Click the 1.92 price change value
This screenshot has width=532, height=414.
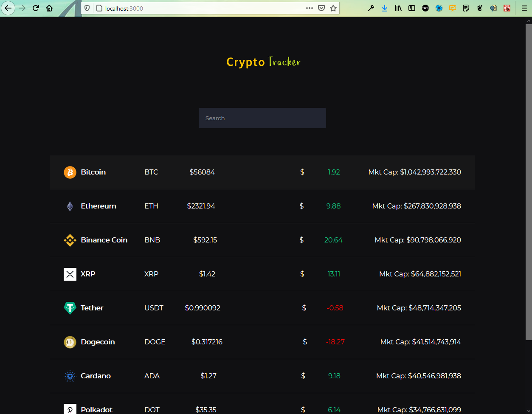click(x=334, y=172)
